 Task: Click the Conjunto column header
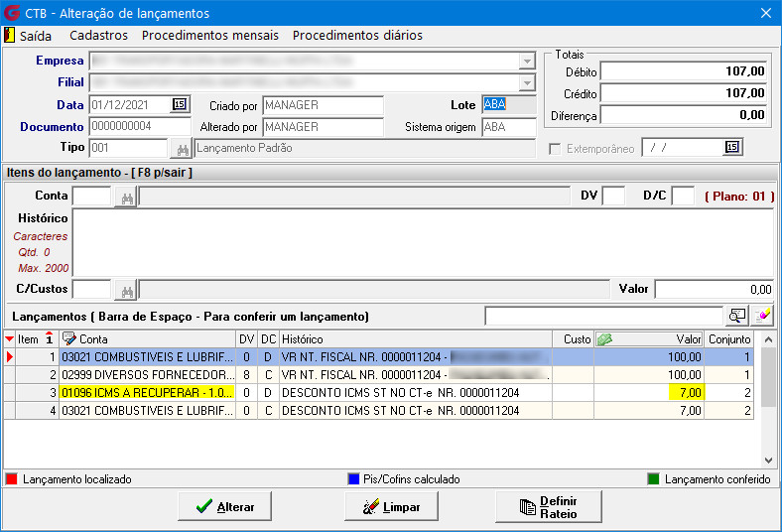point(729,339)
